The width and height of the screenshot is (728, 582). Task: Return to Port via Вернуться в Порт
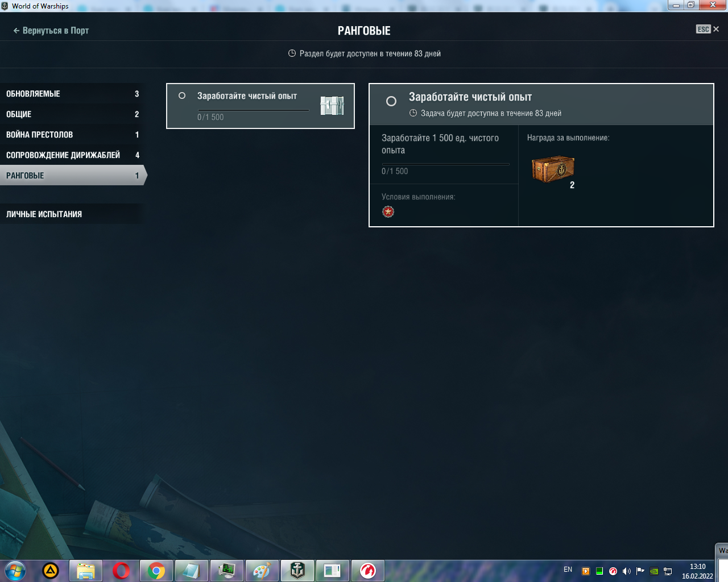tap(51, 31)
